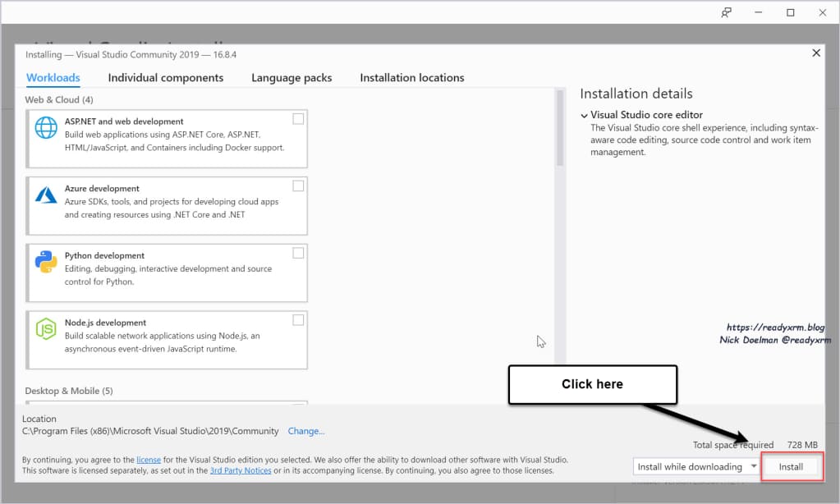840x504 pixels.
Task: Click the Python development logo icon
Action: tap(45, 262)
